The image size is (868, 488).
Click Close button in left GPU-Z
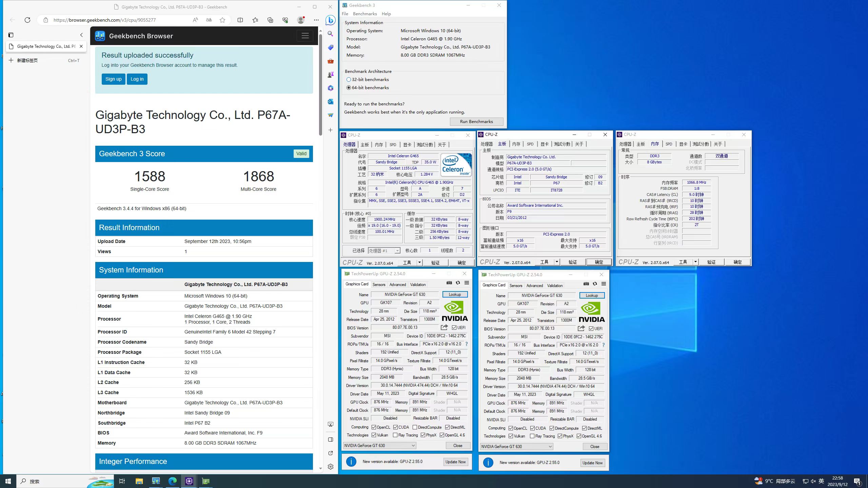(458, 446)
